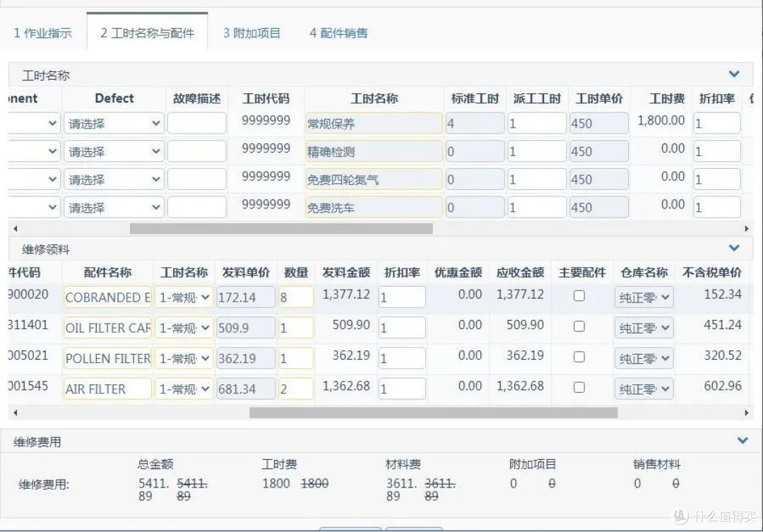763x532 pixels.
Task: Open 仓库名称 dropdown for POLLEN FILTER row
Action: [x=644, y=359]
